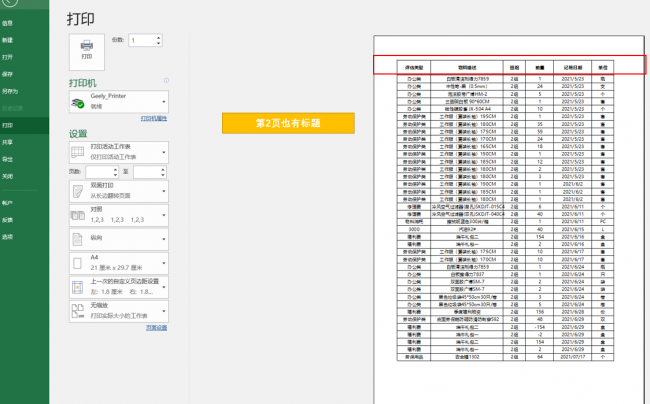Screen dimensions: 650x404
Task: Click the large printer Print button
Action: [87, 52]
